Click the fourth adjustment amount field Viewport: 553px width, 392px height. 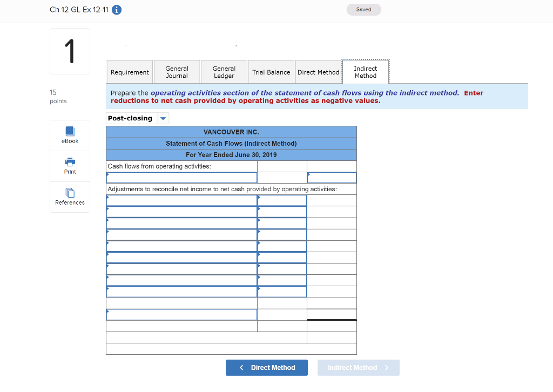(282, 235)
